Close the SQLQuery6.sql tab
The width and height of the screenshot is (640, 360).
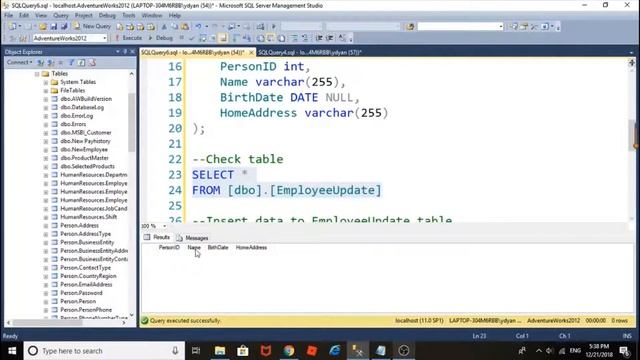coord(251,52)
